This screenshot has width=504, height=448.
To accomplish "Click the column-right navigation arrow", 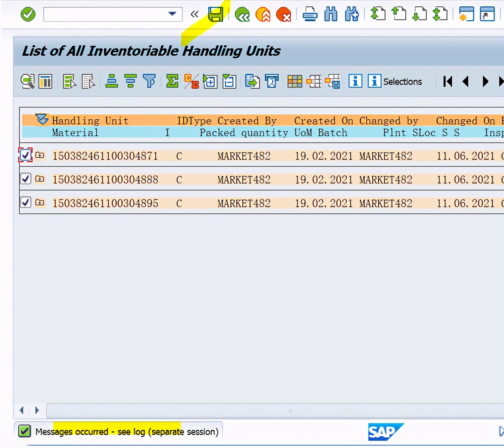I will (485, 81).
